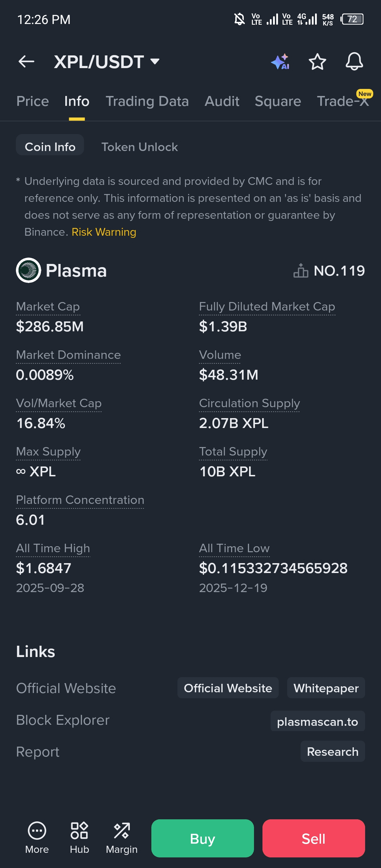The height and width of the screenshot is (868, 381).
Task: Open price alert bell icon
Action: (354, 62)
